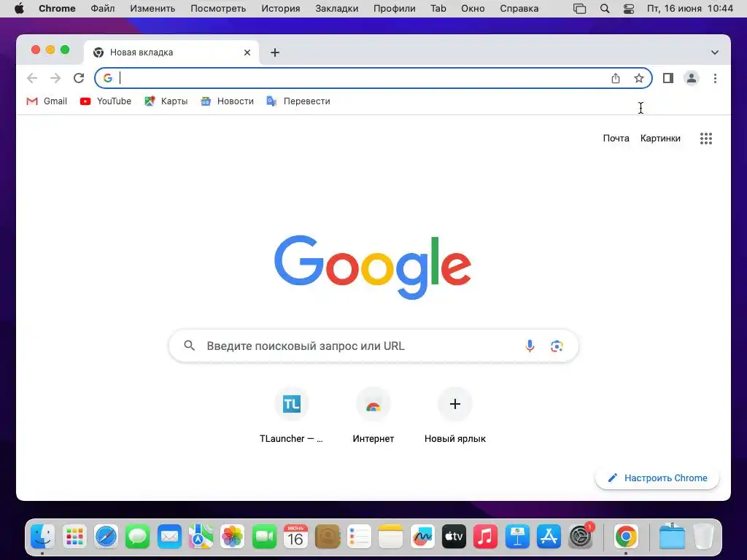Open Messages from the Dock
This screenshot has height=560, width=747.
(138, 537)
